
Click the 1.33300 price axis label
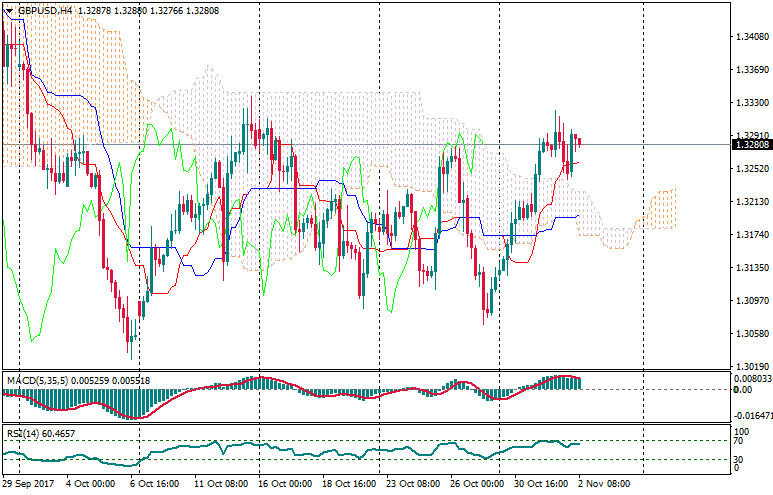750,103
